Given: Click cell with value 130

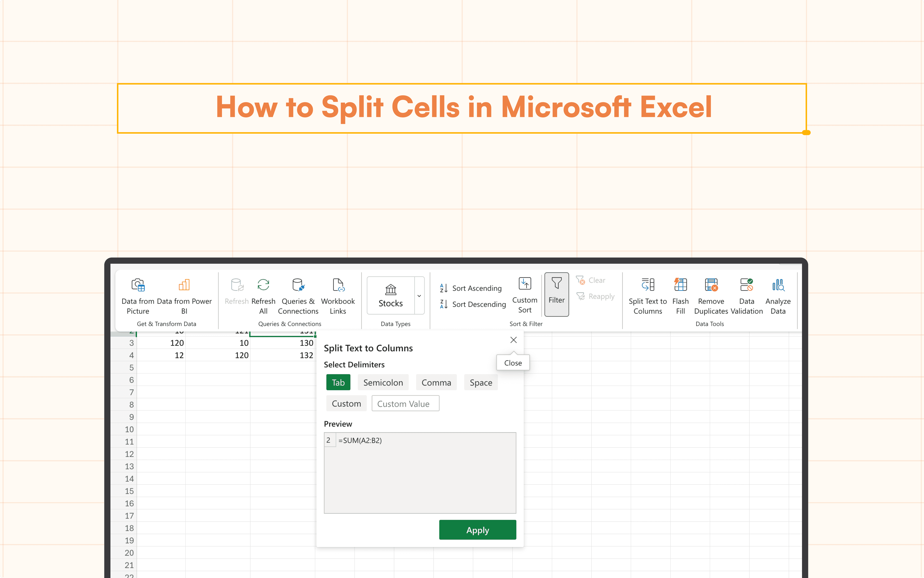Looking at the screenshot, I should (283, 343).
